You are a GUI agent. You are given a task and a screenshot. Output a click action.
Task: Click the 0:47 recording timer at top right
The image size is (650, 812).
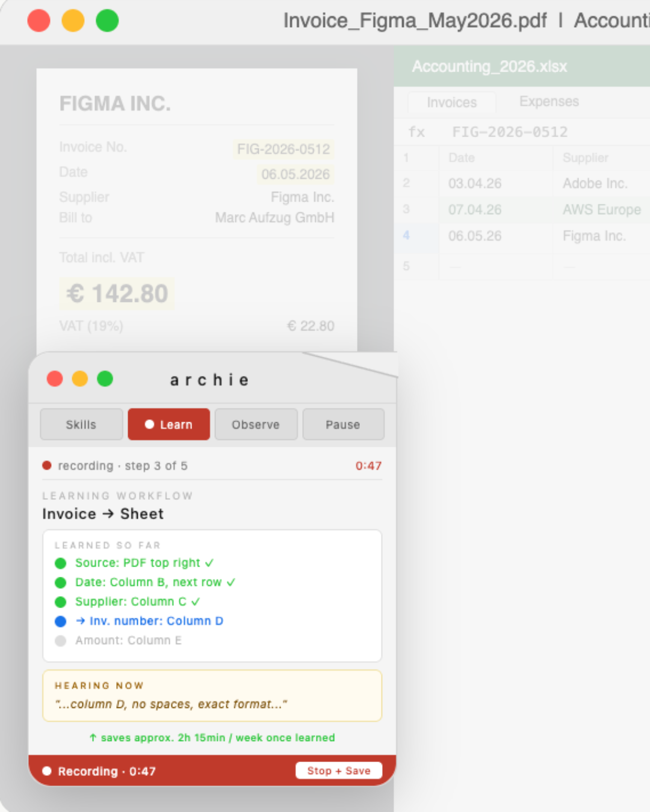[x=368, y=466]
